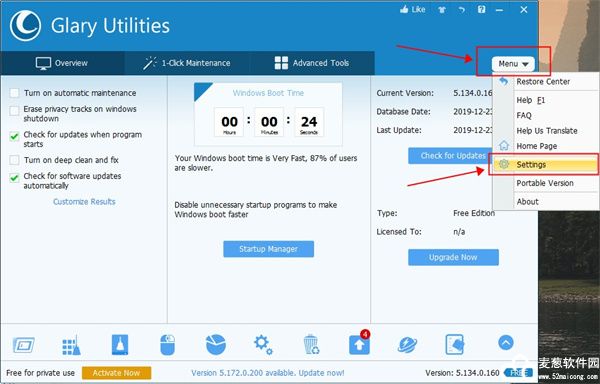Select Restore Center menu entry
This screenshot has height=384, width=600.
[546, 81]
